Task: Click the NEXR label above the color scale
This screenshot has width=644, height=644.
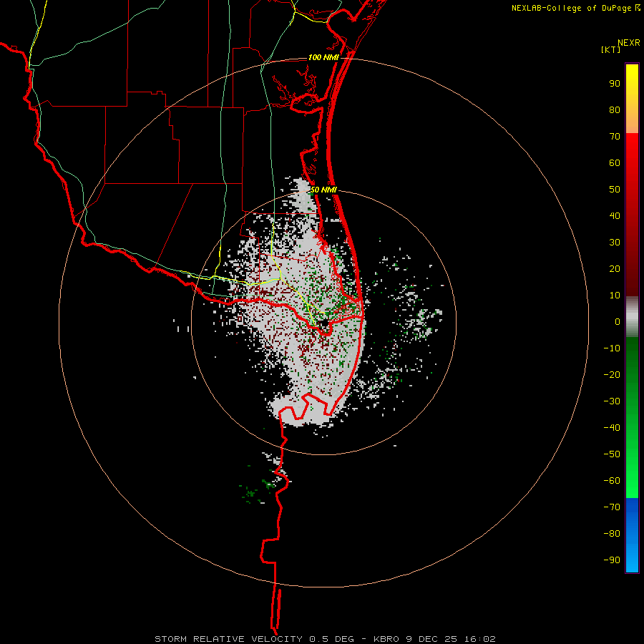Action: [629, 43]
